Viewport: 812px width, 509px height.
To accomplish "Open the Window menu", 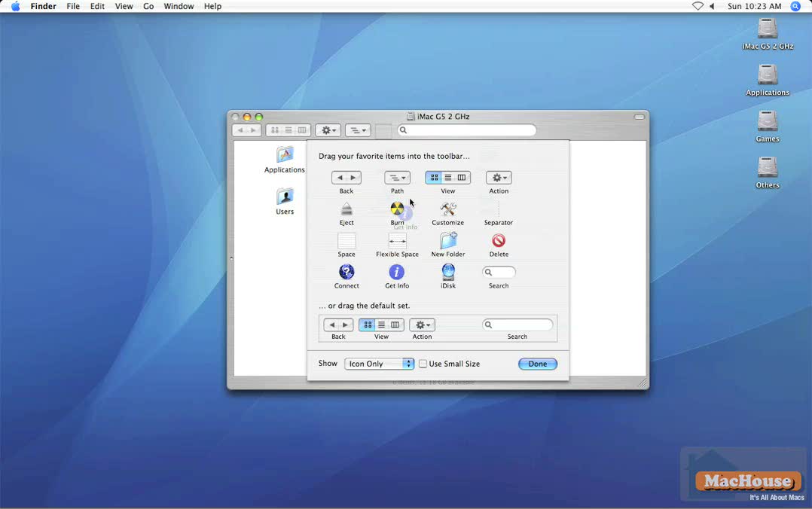I will click(179, 6).
